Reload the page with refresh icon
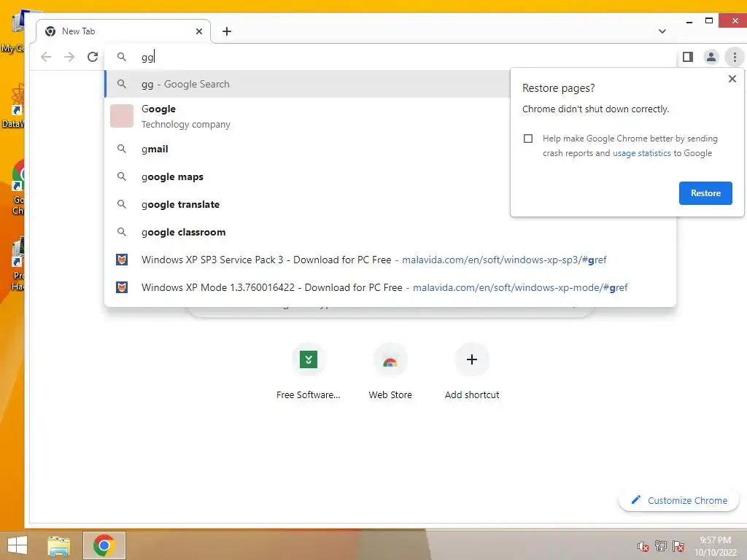Viewport: 747px width, 560px height. click(93, 57)
